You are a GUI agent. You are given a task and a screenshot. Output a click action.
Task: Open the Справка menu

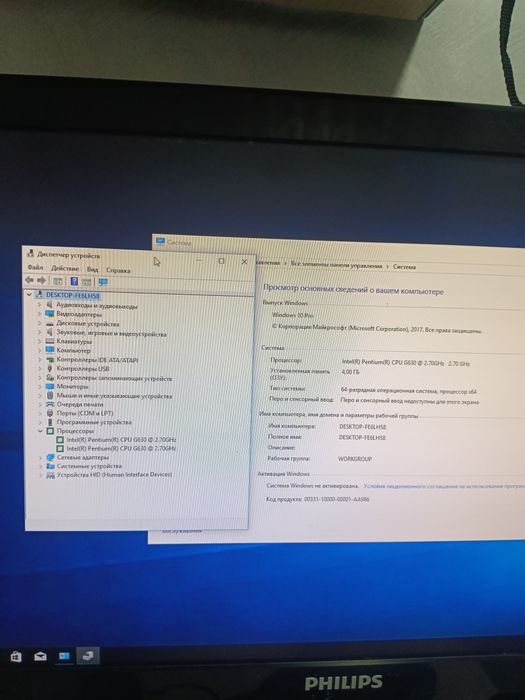click(118, 270)
